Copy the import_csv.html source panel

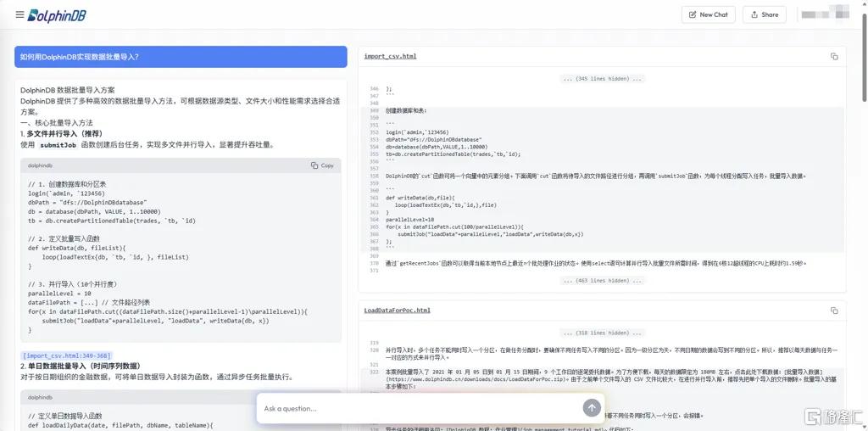point(834,57)
